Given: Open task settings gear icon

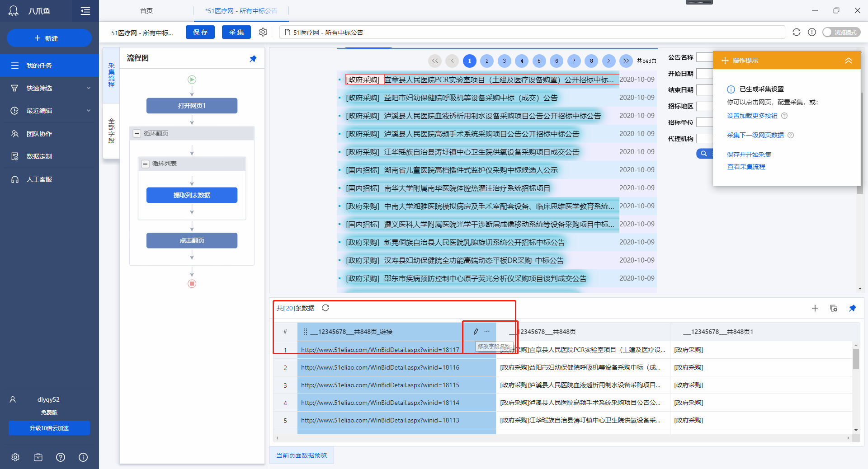Looking at the screenshot, I should [x=263, y=32].
